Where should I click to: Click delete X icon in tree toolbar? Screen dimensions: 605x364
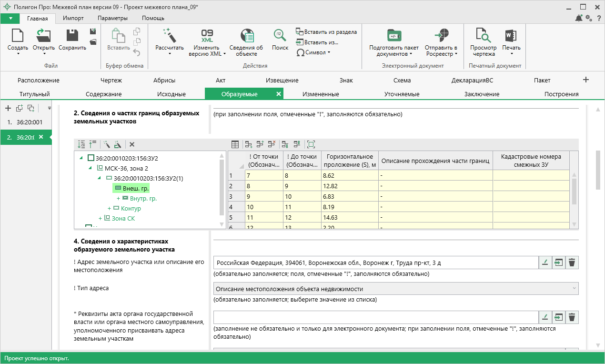tap(132, 144)
